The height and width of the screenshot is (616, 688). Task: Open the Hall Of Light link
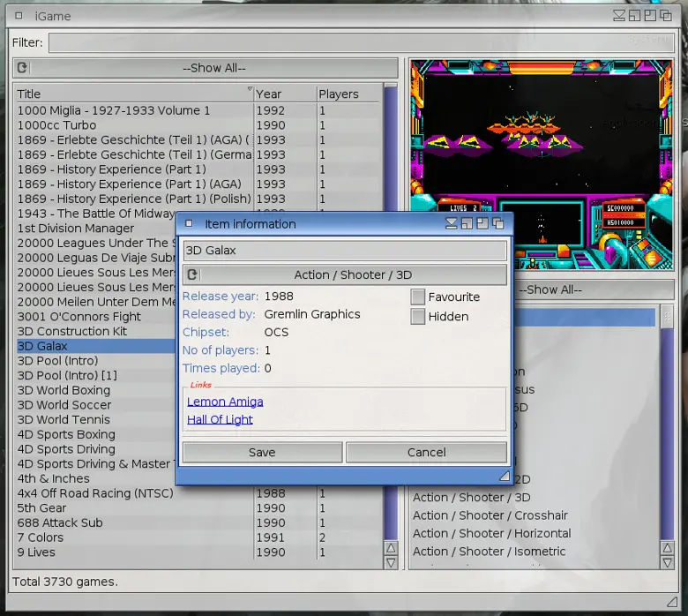220,420
